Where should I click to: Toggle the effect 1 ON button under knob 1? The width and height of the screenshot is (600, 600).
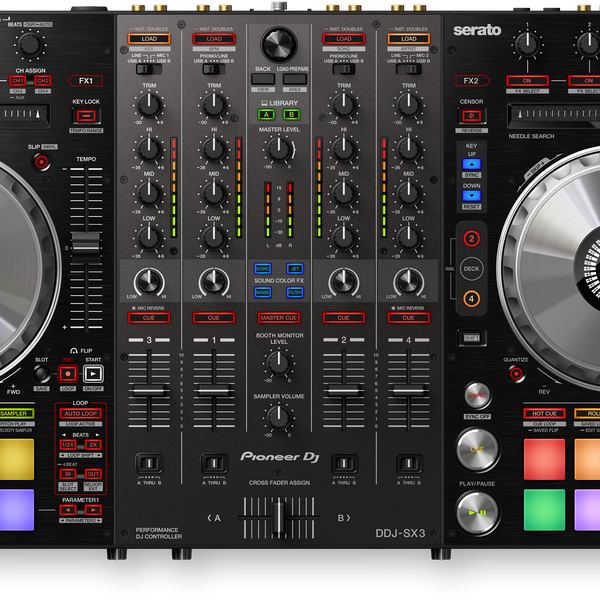(x=527, y=81)
